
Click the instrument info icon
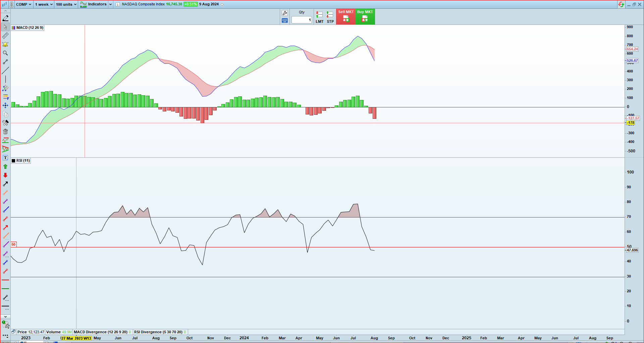(x=118, y=4)
